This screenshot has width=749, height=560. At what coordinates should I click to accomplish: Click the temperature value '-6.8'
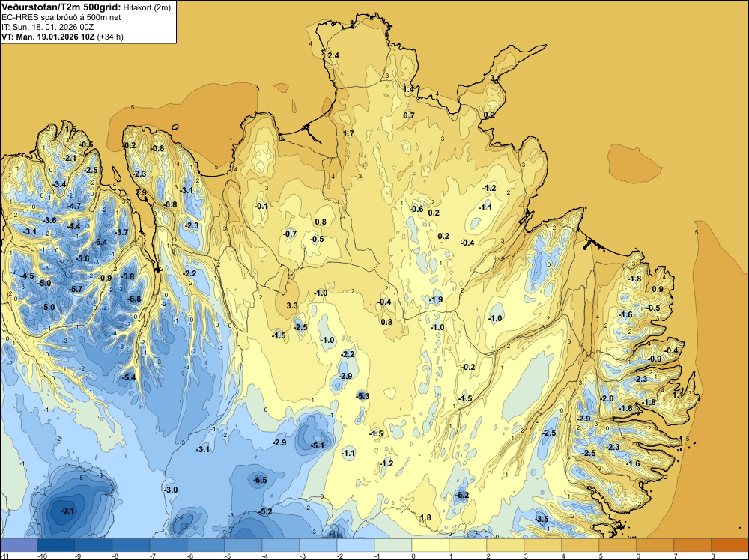tap(135, 299)
